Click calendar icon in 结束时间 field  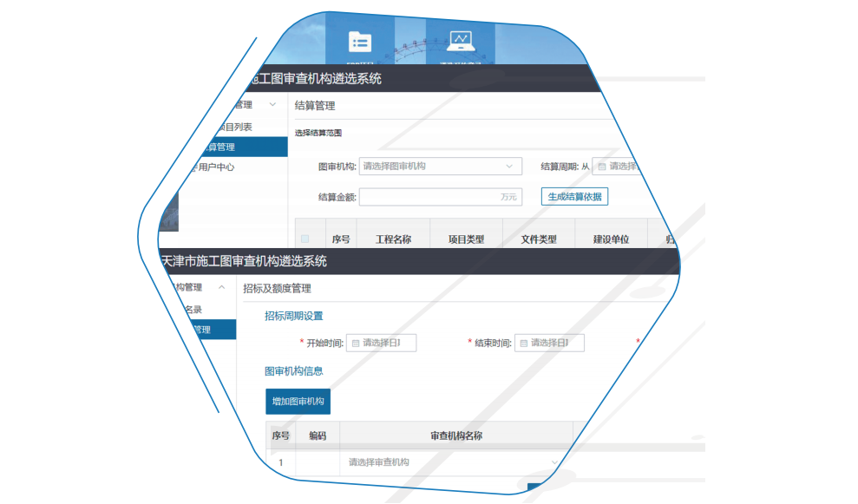point(524,344)
